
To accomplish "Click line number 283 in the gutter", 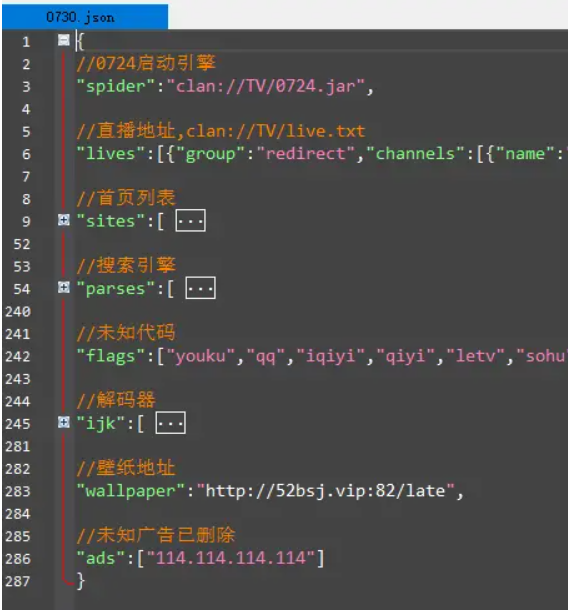I will click(x=18, y=491).
